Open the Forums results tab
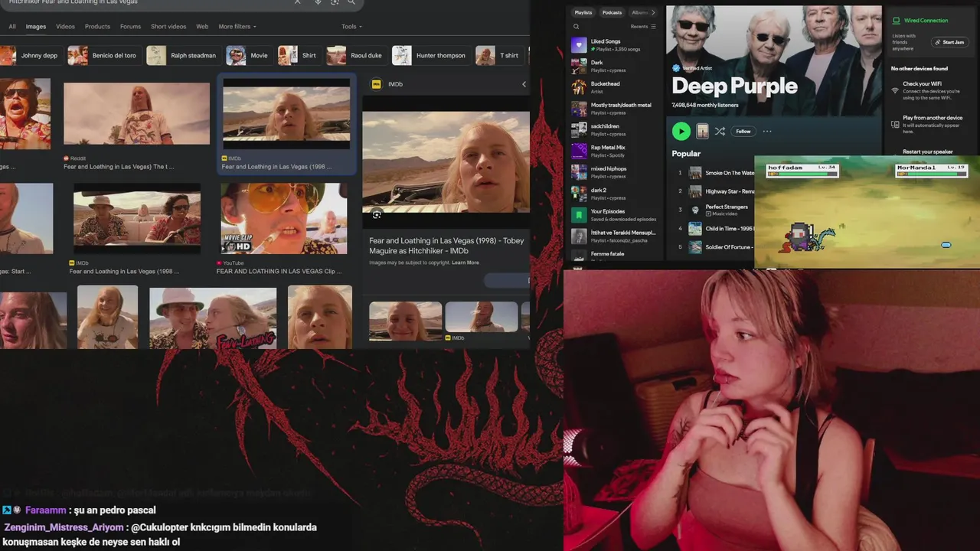Viewport: 980px width, 551px height. (130, 27)
